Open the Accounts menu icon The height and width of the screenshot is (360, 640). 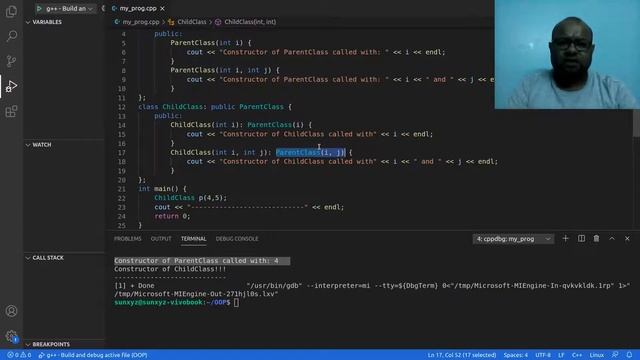pos(11,311)
